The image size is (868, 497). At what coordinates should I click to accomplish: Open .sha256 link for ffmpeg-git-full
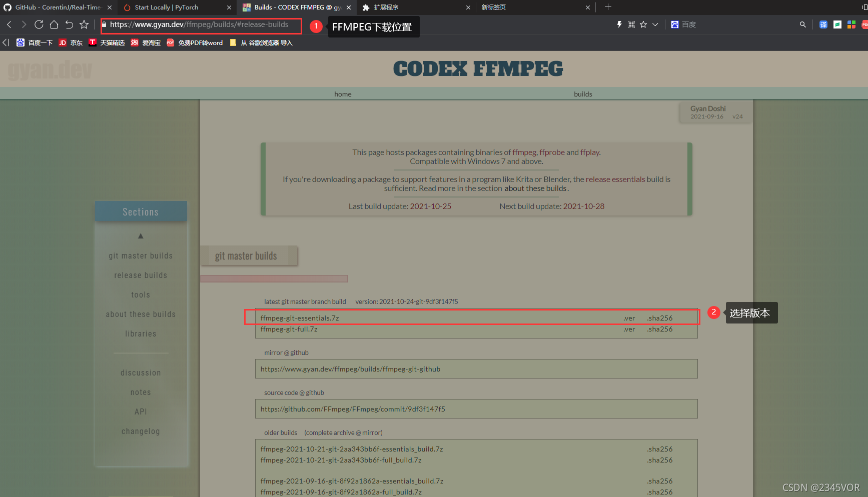click(x=660, y=329)
